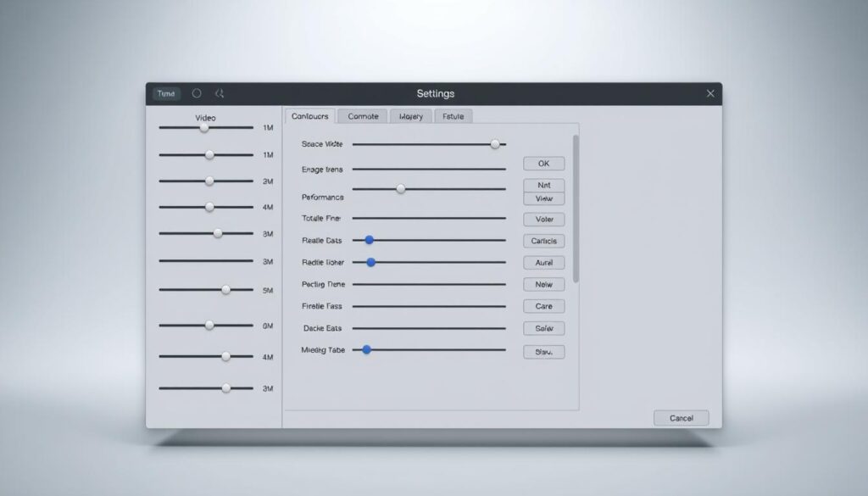
Task: Click the circle icon in the title bar
Action: pos(197,93)
